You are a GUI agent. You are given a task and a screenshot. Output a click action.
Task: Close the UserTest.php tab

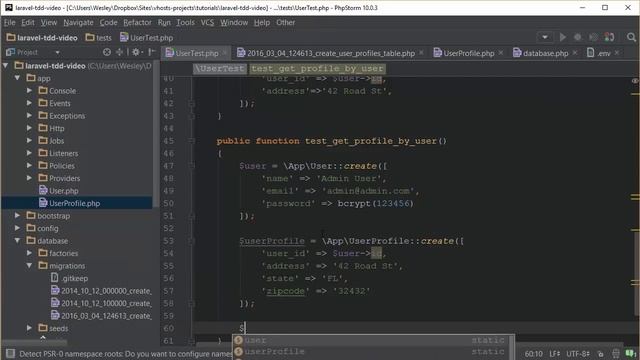click(x=225, y=53)
